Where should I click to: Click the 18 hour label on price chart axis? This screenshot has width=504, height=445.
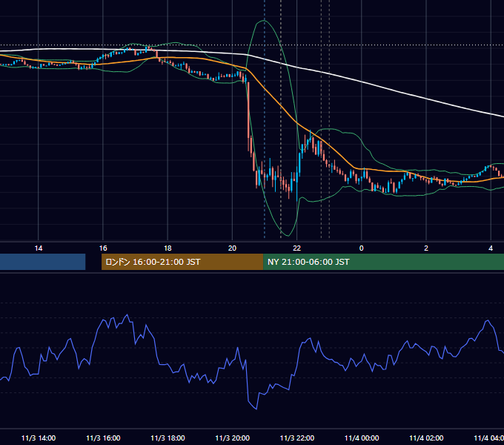coord(168,248)
